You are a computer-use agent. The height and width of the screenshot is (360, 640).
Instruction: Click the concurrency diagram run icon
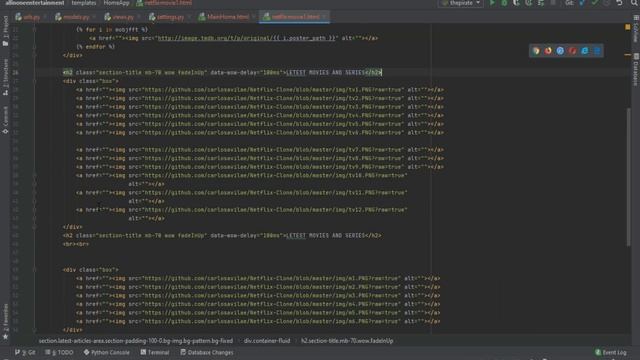[541, 3]
